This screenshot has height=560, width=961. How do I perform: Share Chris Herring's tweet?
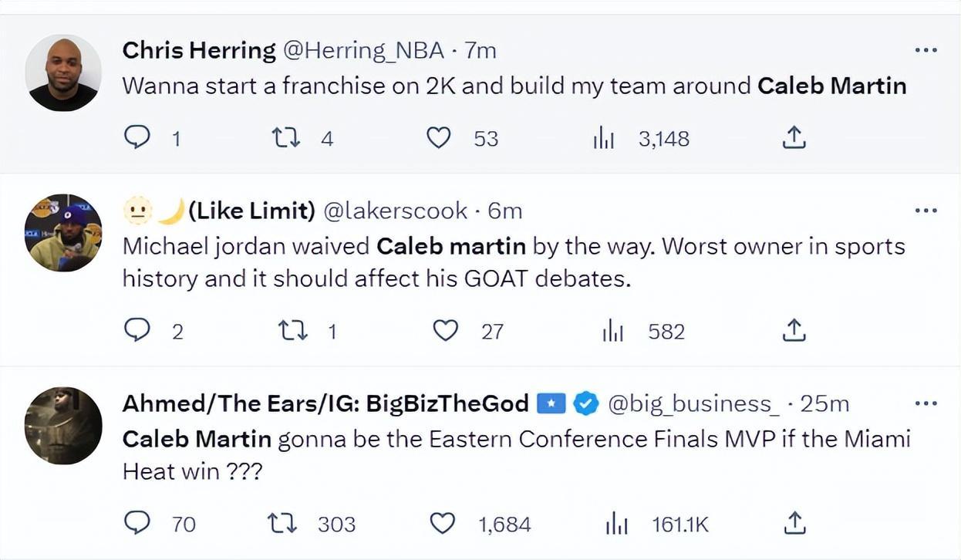coord(794,138)
